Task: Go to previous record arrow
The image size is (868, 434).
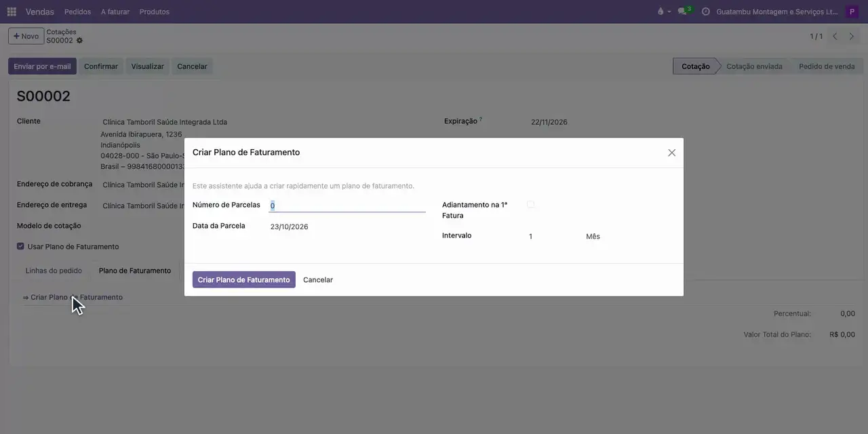Action: 835,37
